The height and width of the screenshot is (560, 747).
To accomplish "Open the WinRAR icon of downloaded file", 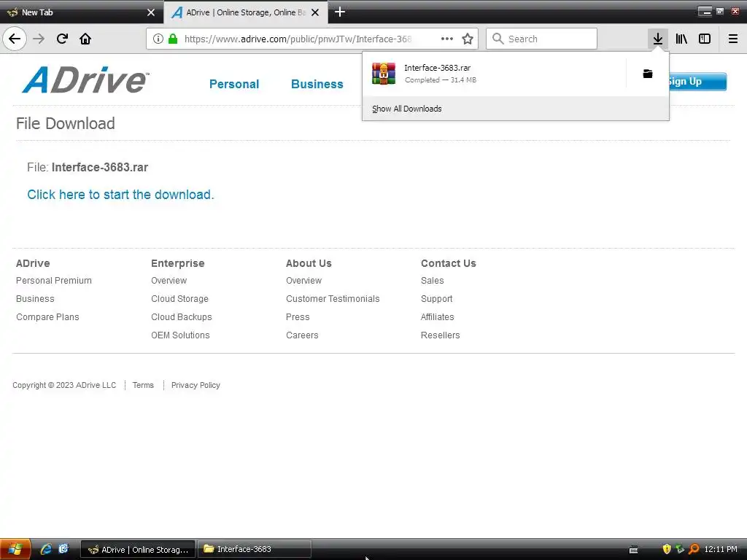I will [x=384, y=74].
